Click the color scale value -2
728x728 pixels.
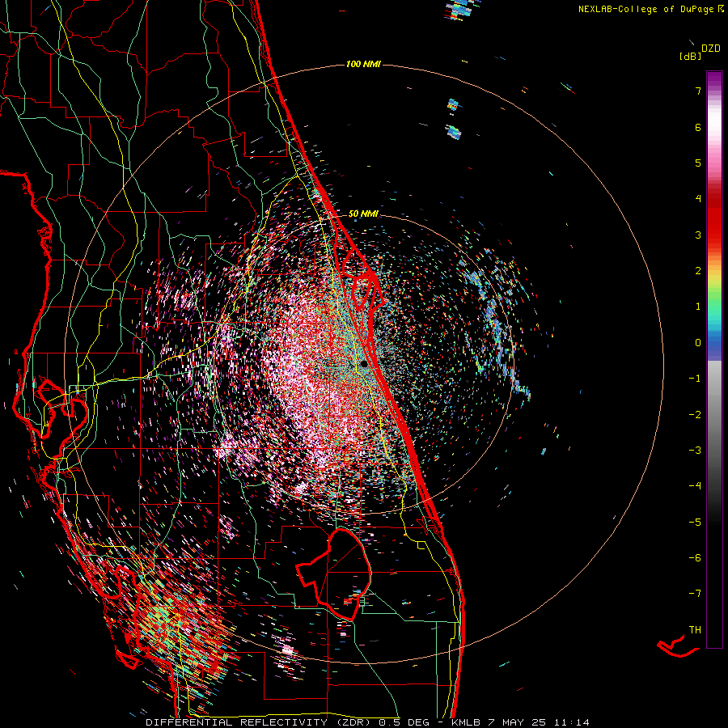click(x=695, y=415)
